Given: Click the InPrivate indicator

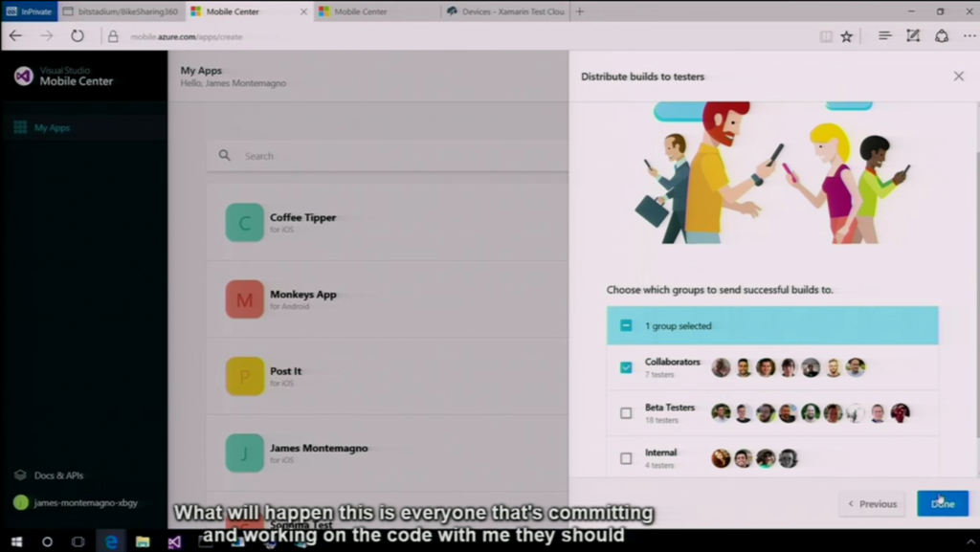Looking at the screenshot, I should coord(29,11).
